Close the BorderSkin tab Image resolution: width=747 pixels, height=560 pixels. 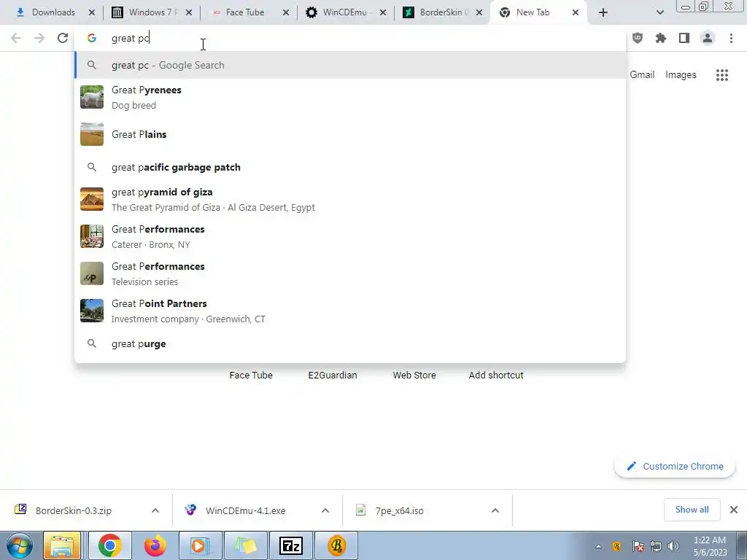tap(479, 12)
